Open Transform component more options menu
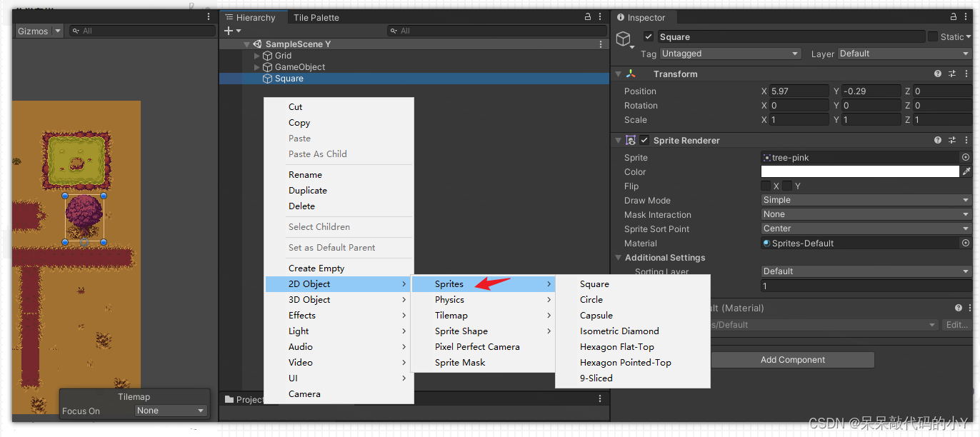Screen dimensions: 980x437 pyautogui.click(x=965, y=74)
